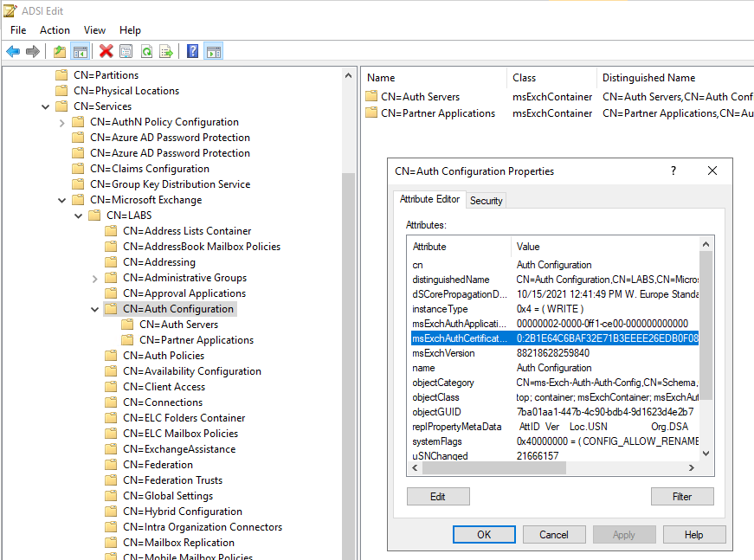Collapse the CN=Auth Configuration tree node

point(94,309)
